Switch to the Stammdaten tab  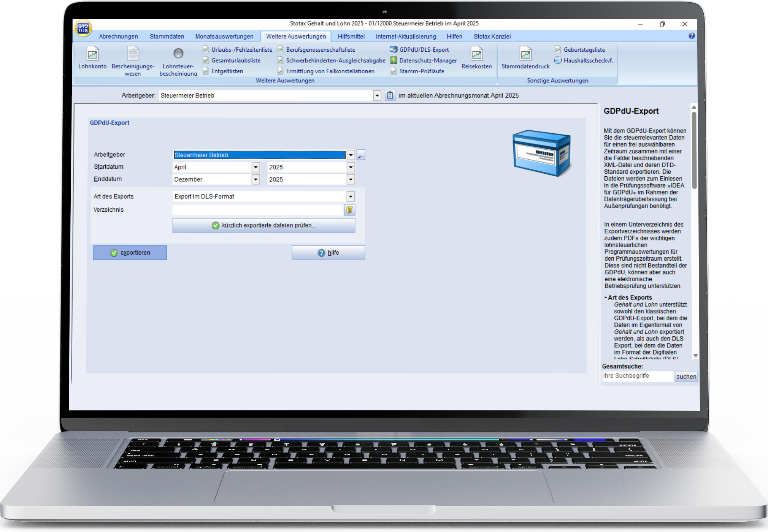click(167, 36)
